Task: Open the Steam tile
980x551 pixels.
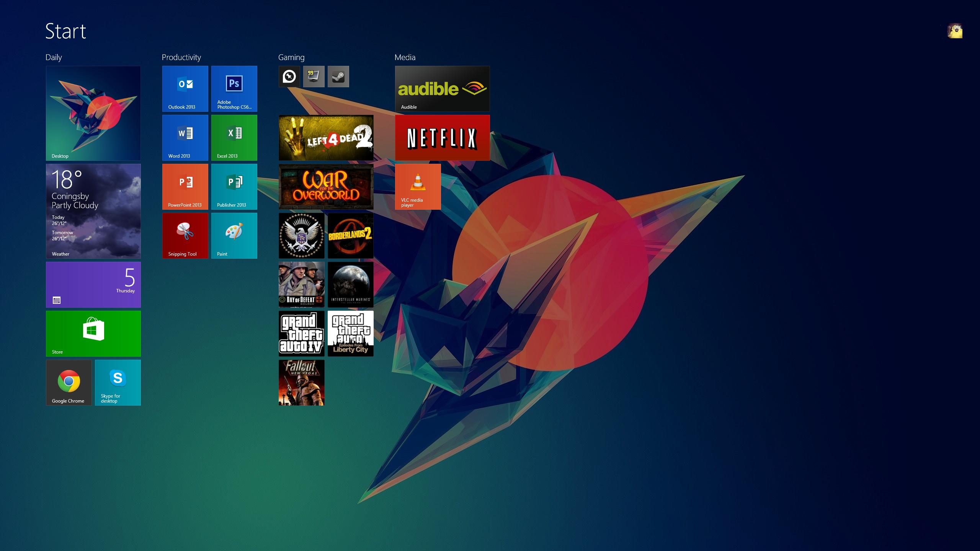Action: coord(338,77)
